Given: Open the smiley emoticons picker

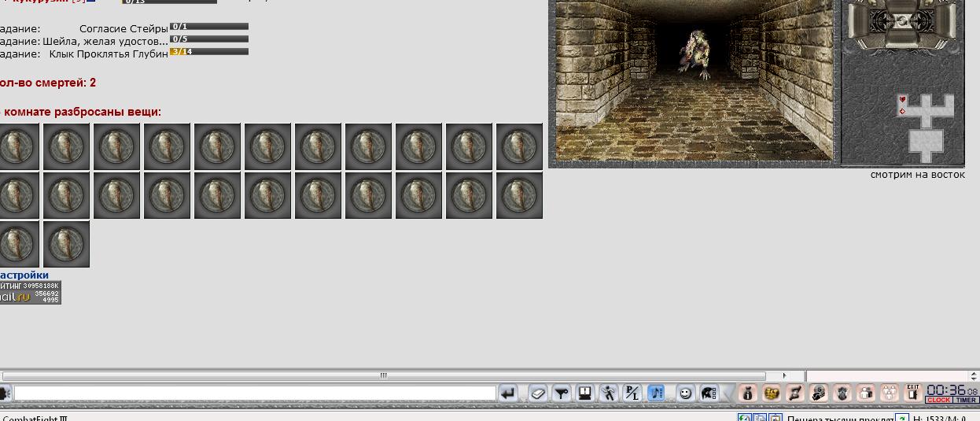Looking at the screenshot, I should coord(685,393).
